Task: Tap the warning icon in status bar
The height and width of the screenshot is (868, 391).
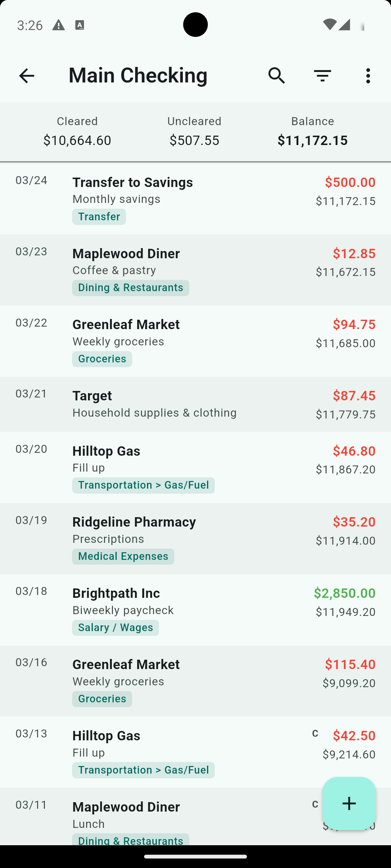Action: [x=58, y=25]
